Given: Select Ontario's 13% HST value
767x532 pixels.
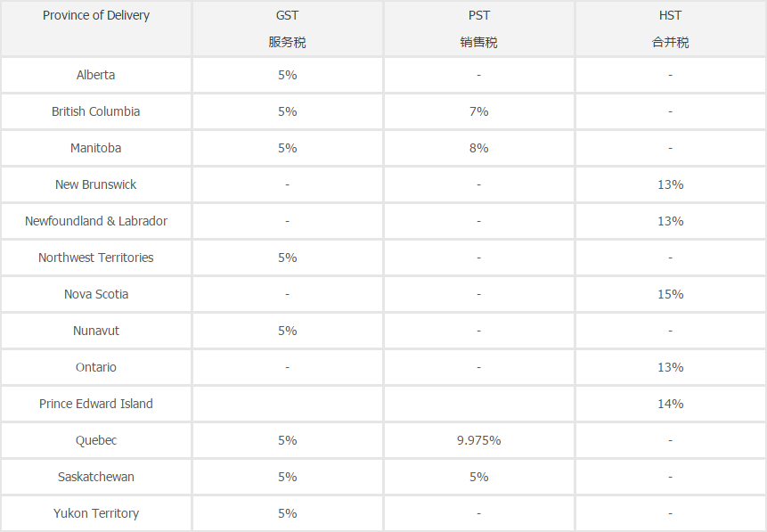Looking at the screenshot, I should pyautogui.click(x=670, y=367).
